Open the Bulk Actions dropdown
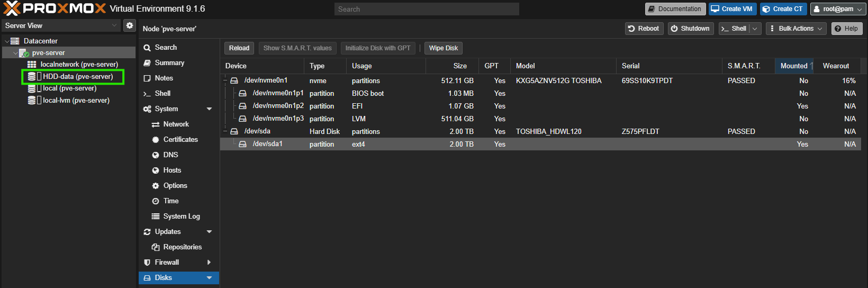 (795, 29)
